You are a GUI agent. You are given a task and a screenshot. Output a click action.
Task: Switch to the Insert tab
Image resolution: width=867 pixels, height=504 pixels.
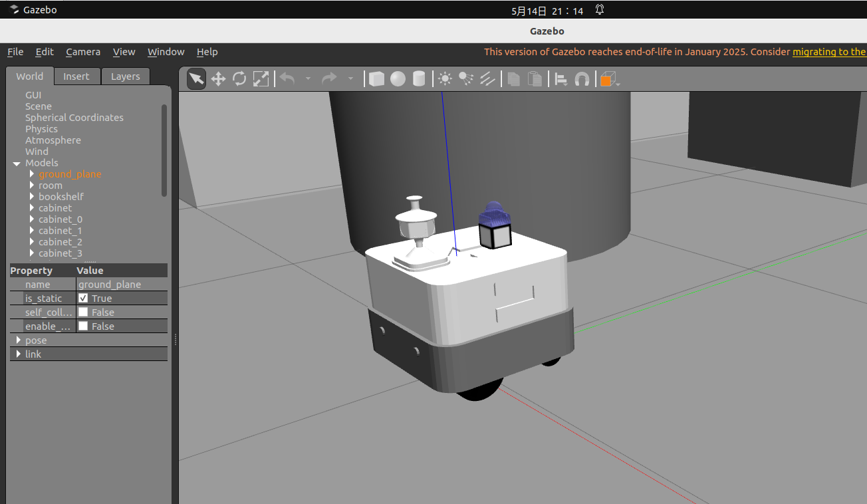point(76,76)
